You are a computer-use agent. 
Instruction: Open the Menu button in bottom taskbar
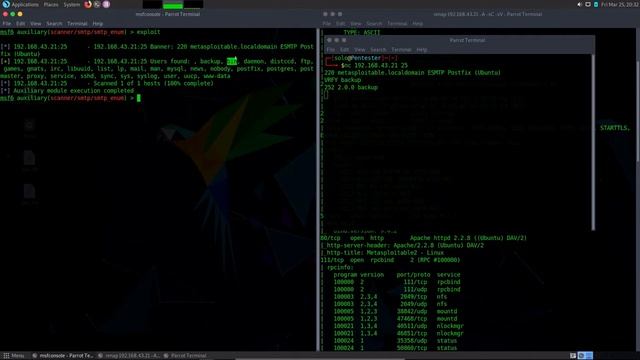[x=13, y=356]
